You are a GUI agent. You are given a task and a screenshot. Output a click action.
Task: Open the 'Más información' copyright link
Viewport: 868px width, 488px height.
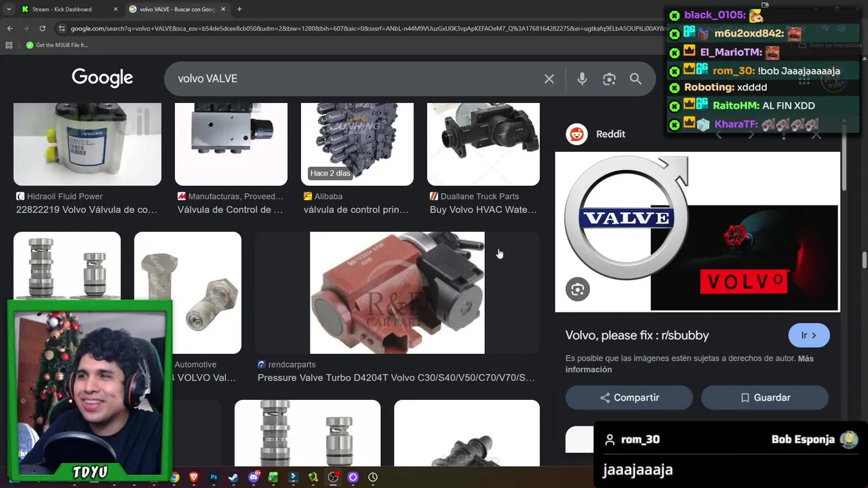690,364
